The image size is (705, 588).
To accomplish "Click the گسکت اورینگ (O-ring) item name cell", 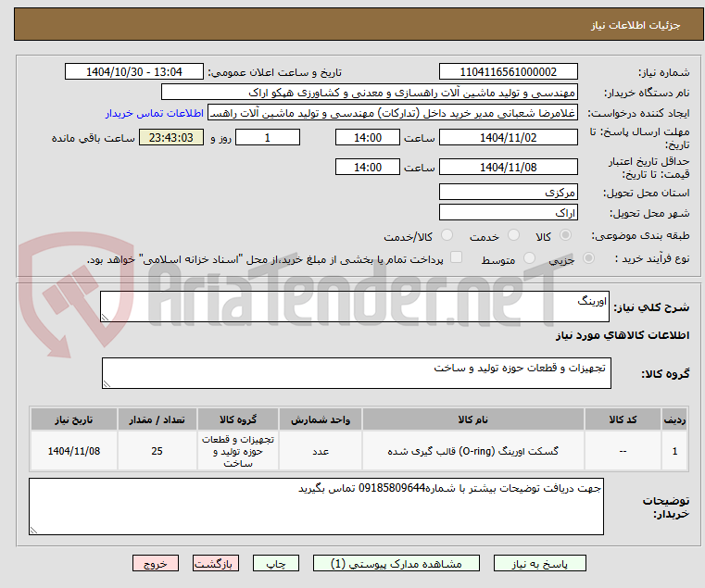I will 473,451.
